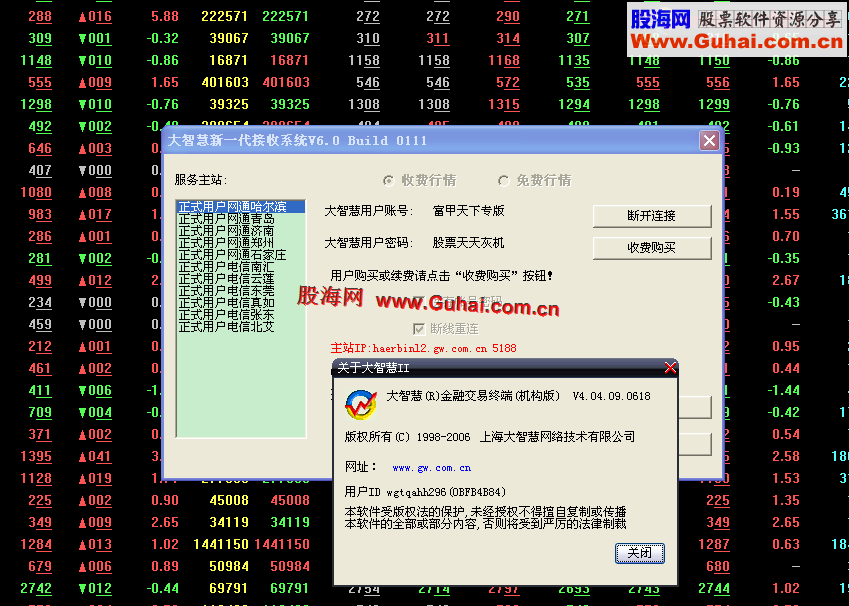Click the version text V4.04.09.0618

(611, 396)
